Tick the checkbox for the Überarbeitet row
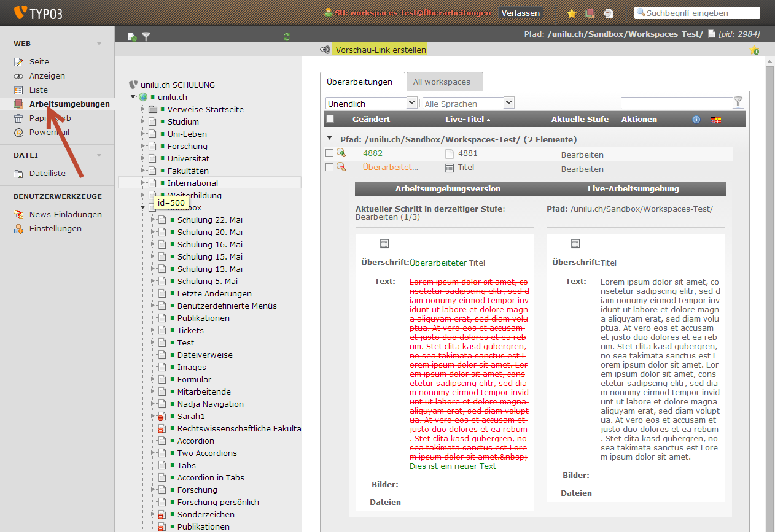Viewport: 775px width, 532px height. click(x=330, y=168)
